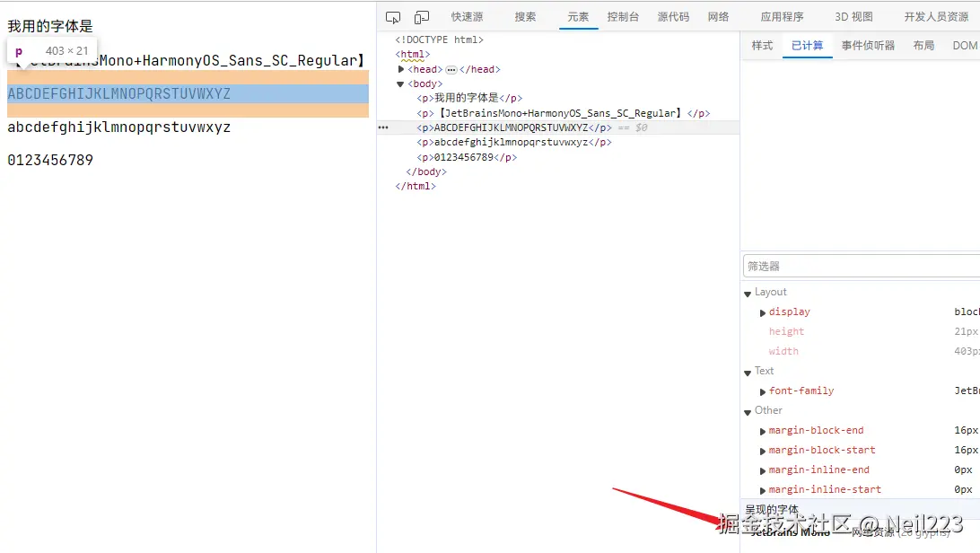
Task: Click the 呈现的字体 section header
Action: [x=772, y=509]
